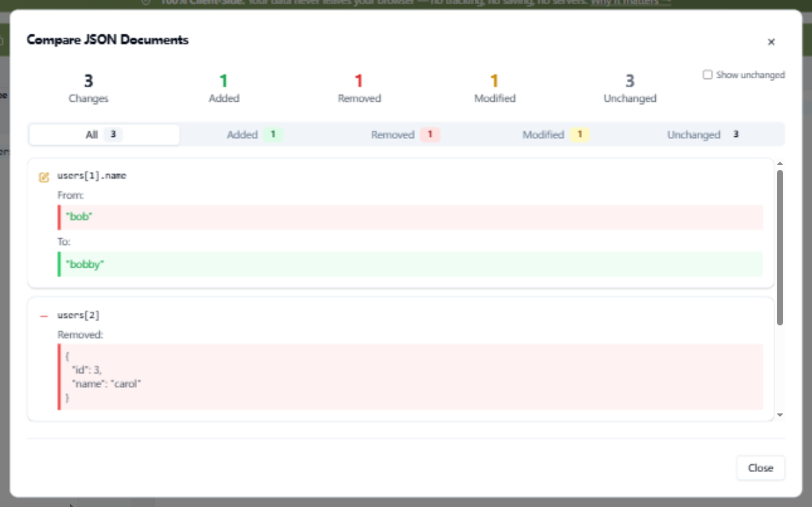The width and height of the screenshot is (812, 507).
Task: Click the Compare JSON Documents title
Action: tap(108, 40)
